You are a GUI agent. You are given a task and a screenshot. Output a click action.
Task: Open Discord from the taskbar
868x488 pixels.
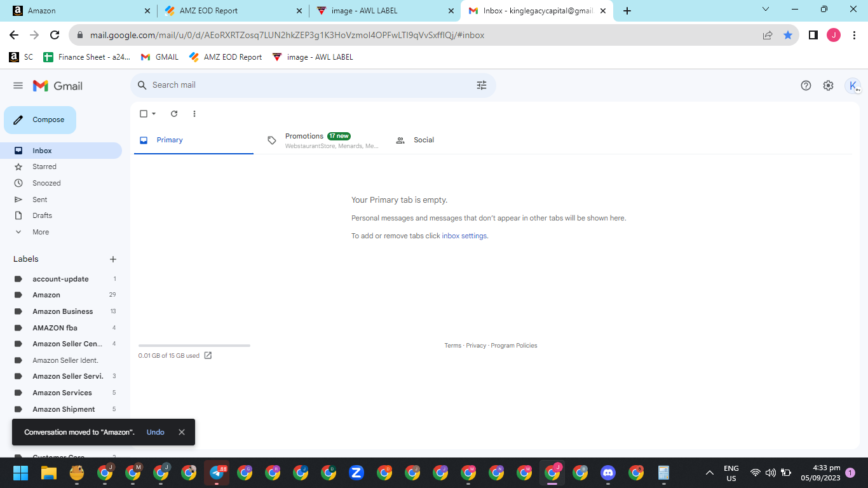point(608,473)
